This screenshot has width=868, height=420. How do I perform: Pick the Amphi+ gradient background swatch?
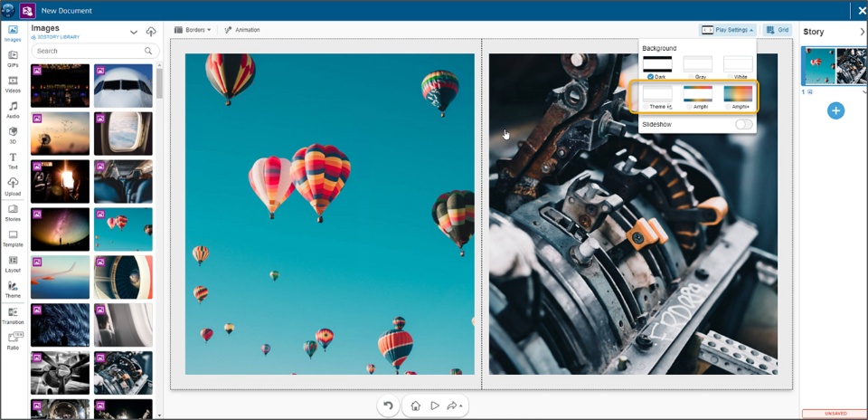click(x=738, y=93)
